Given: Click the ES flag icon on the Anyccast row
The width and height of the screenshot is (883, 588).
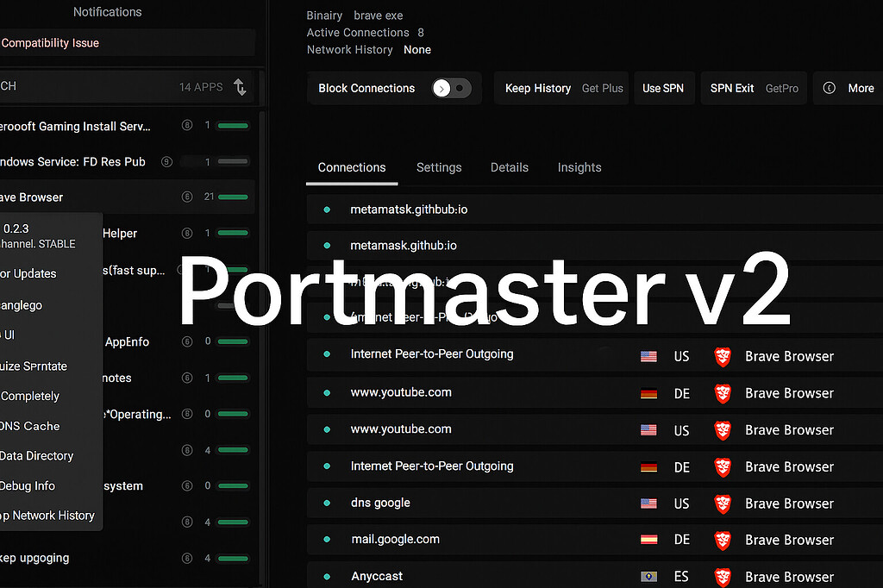Looking at the screenshot, I should pyautogui.click(x=648, y=576).
